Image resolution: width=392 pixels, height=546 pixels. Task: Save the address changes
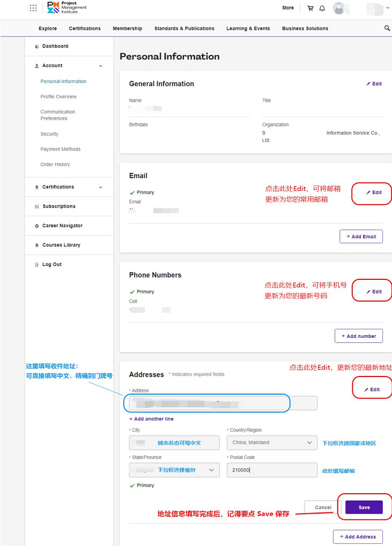tap(364, 507)
